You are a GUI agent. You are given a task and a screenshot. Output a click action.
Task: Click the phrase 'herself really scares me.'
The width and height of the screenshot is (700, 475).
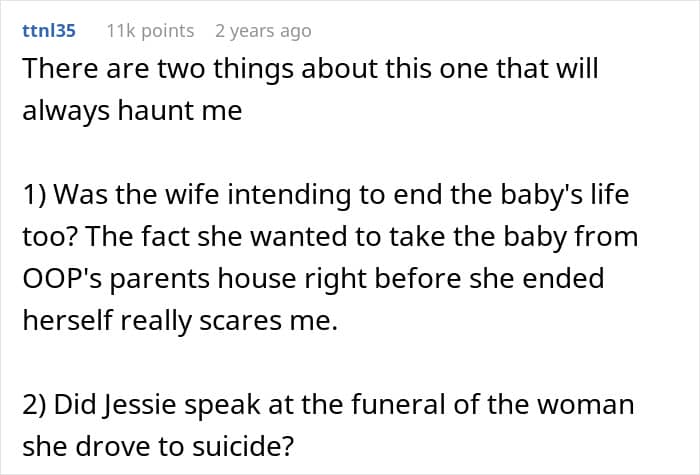(x=180, y=321)
